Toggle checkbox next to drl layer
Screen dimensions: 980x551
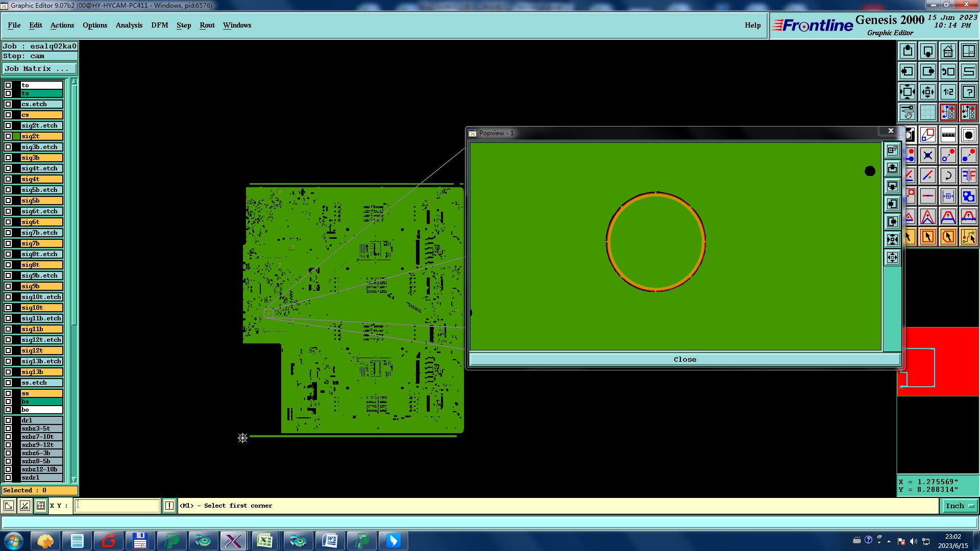[8, 420]
